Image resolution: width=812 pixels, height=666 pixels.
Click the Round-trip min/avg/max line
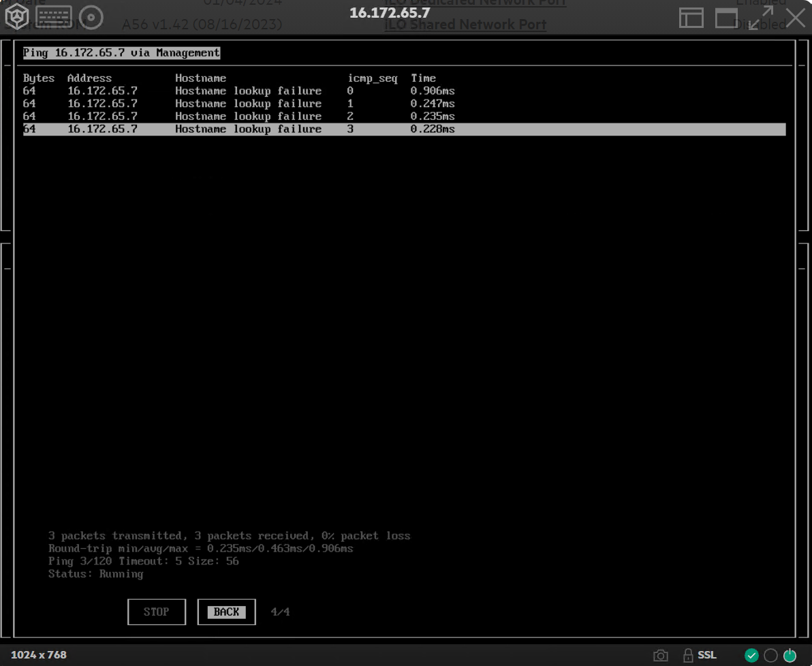click(x=201, y=548)
